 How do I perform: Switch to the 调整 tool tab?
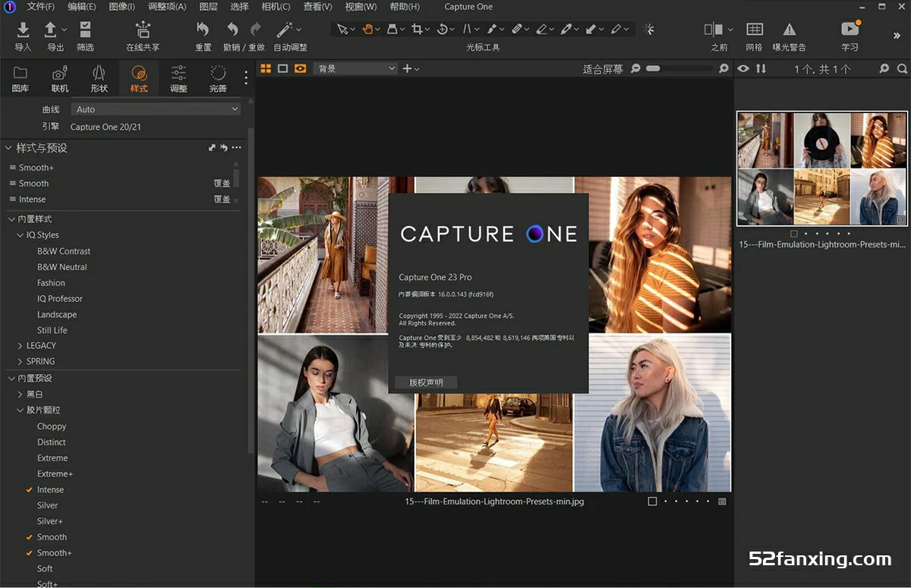178,78
